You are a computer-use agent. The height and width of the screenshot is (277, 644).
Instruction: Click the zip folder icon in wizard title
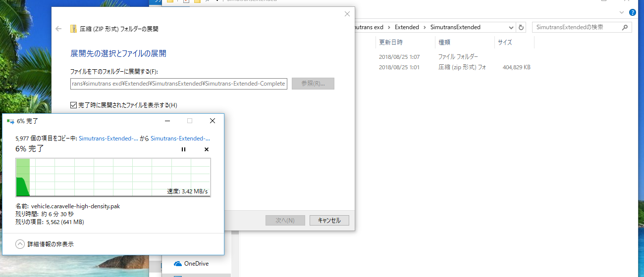coord(73,29)
